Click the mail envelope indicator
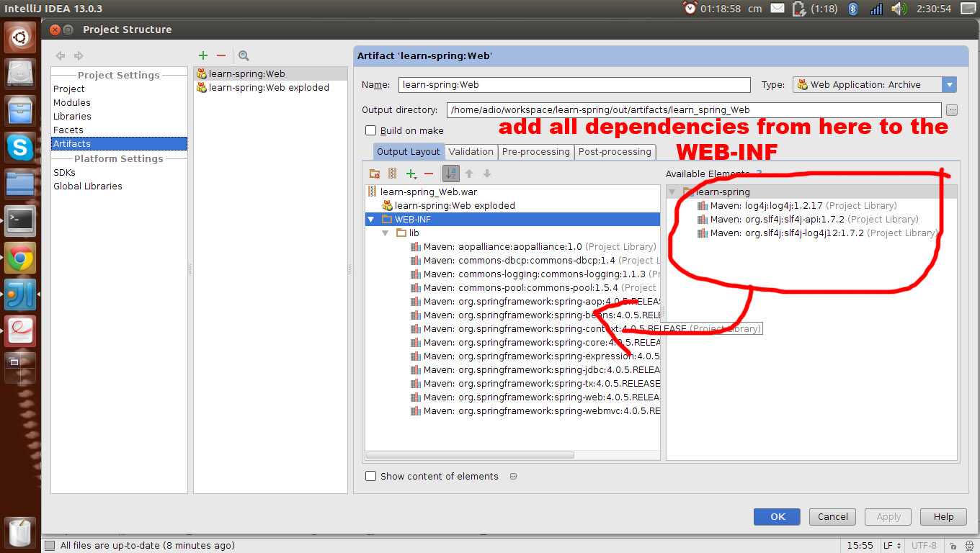Image resolution: width=980 pixels, height=553 pixels. [778, 9]
